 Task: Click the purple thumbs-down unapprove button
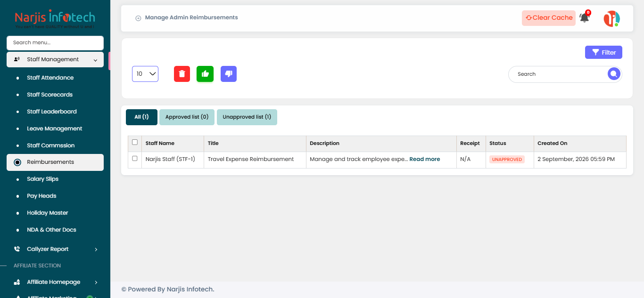tap(229, 74)
